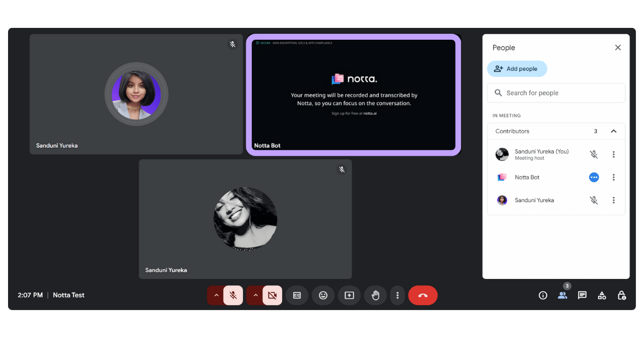Open more actions for last Sanduni Yureka row
Viewport: 644px width, 338px height.
coord(613,200)
